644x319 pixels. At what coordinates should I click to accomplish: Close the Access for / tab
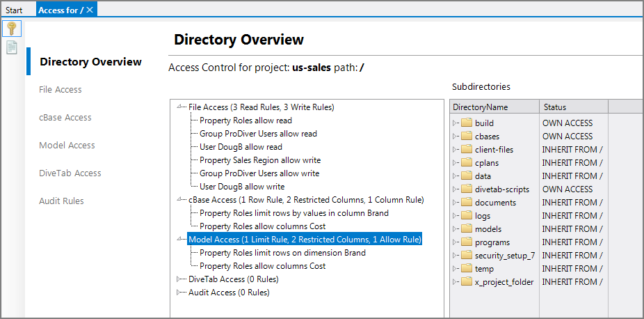(x=90, y=10)
